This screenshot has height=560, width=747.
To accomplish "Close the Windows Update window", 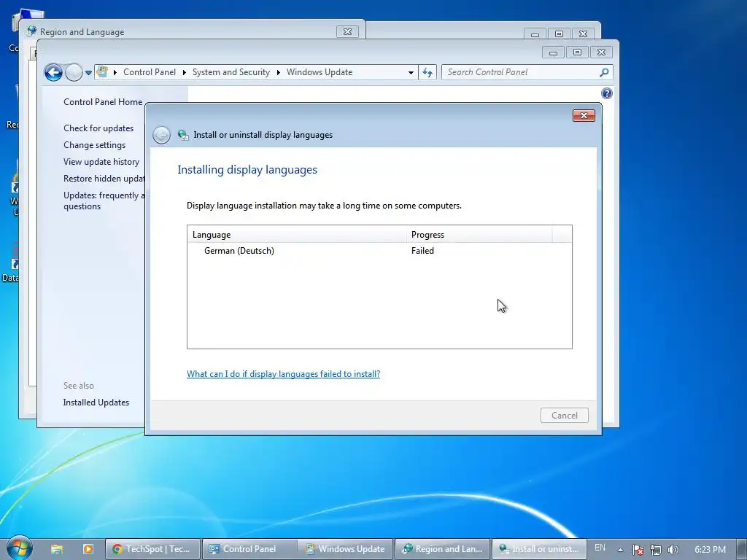I will [601, 52].
